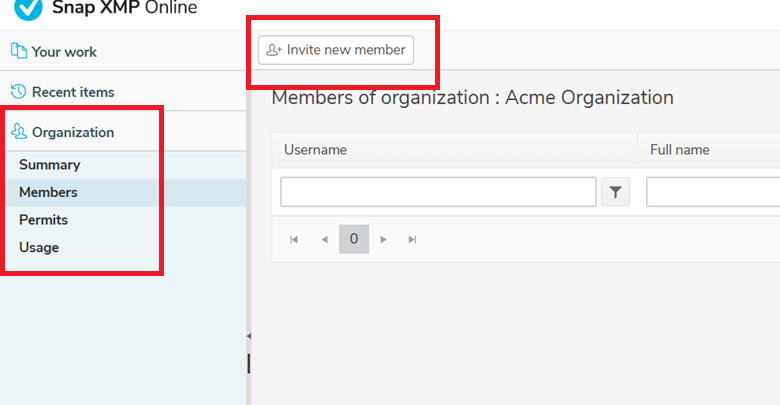The height and width of the screenshot is (405, 780).
Task: Collapse the sidebar with splitter arrow
Action: [x=249, y=336]
